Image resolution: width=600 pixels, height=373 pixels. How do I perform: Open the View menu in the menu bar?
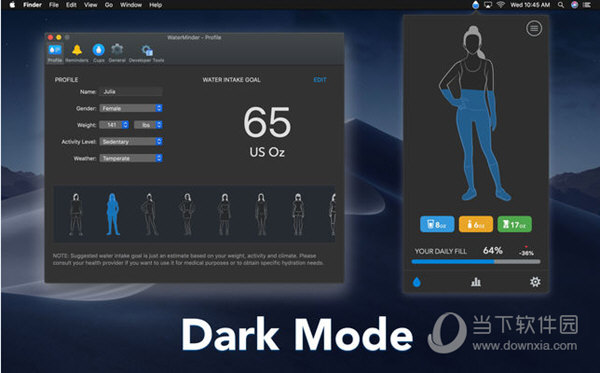click(90, 5)
